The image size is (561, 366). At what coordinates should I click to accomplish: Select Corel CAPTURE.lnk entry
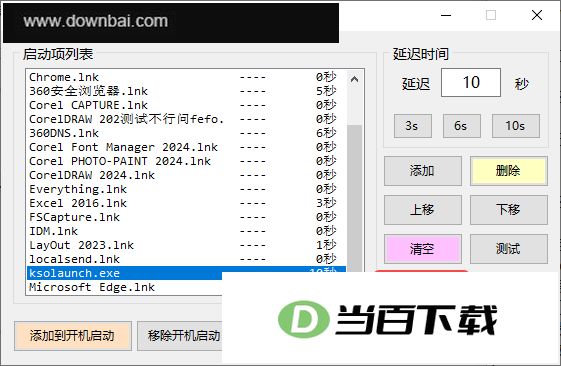coord(186,105)
